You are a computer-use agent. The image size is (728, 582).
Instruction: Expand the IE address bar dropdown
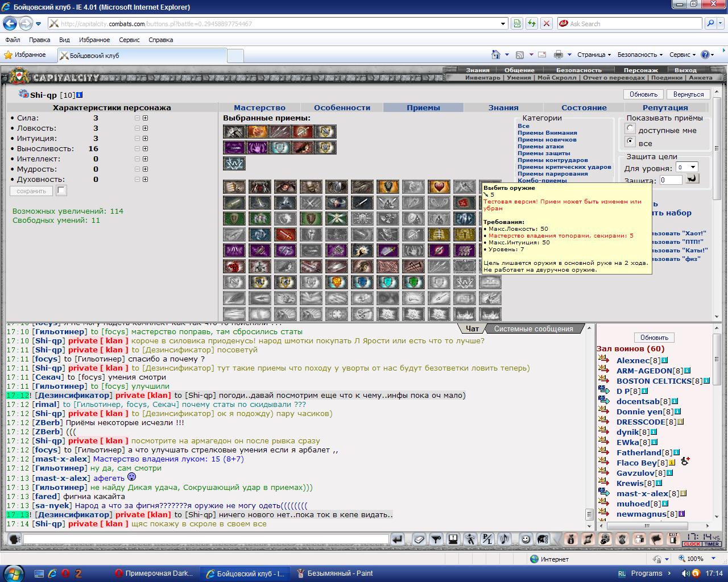click(x=503, y=24)
